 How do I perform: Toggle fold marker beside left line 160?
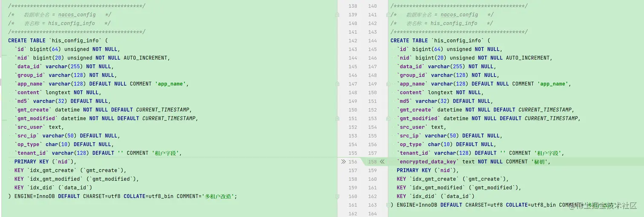pyautogui.click(x=337, y=196)
